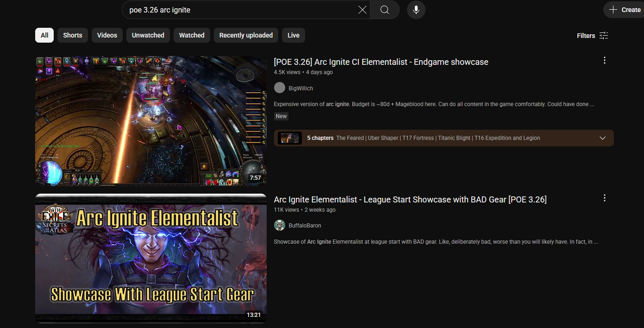Go to the BuffaloBaron channel name

305,226
